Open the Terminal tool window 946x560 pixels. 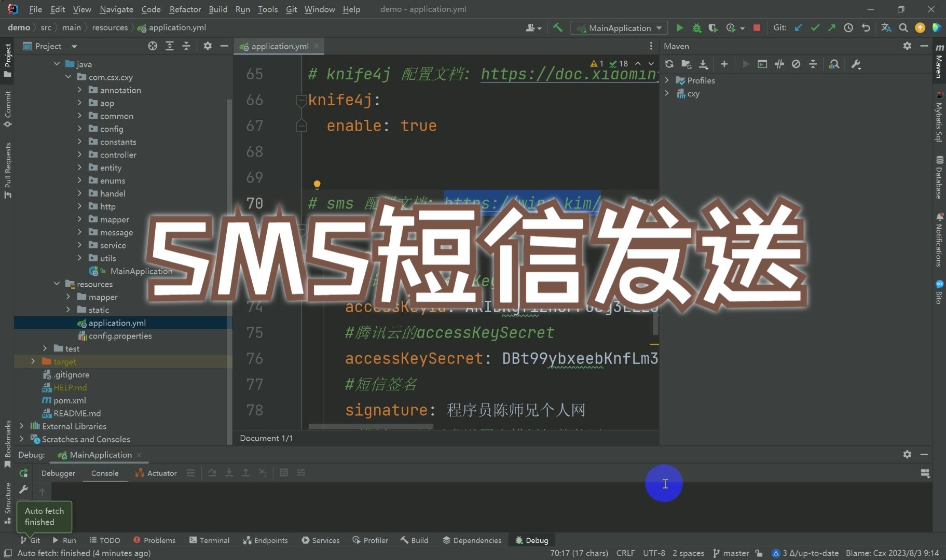[x=209, y=540]
